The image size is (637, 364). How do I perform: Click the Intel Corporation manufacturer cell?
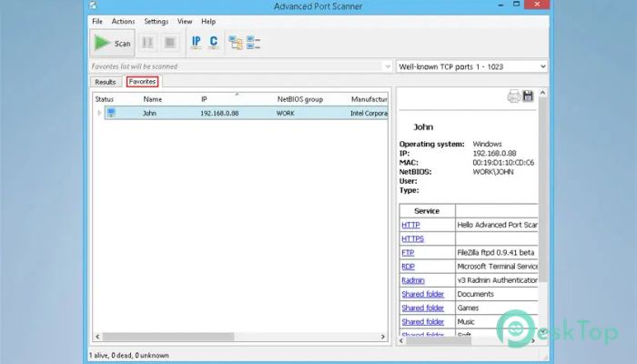(369, 114)
